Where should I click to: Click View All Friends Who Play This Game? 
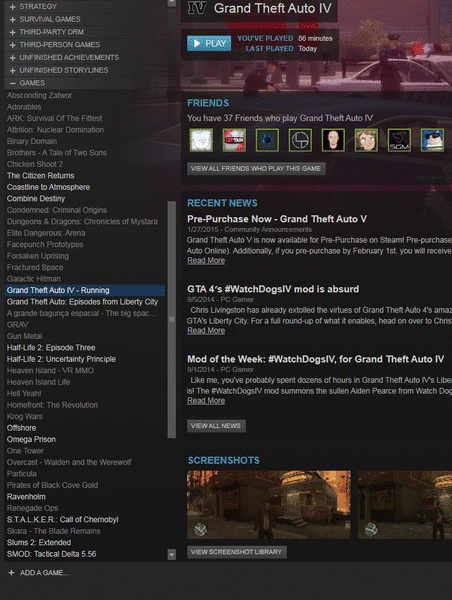[256, 169]
